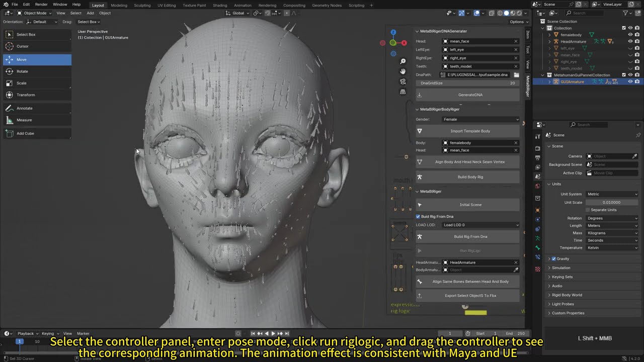
Task: Open Rotation Degrees dropdown
Action: tap(612, 218)
